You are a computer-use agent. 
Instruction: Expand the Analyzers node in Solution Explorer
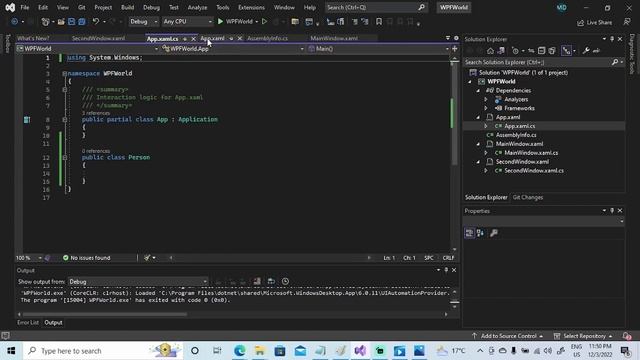point(486,100)
